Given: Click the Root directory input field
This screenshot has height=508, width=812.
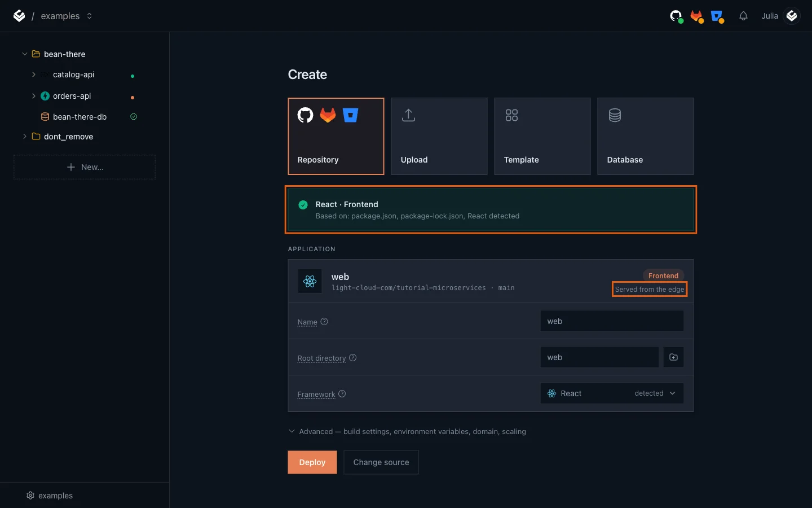Looking at the screenshot, I should (x=599, y=357).
